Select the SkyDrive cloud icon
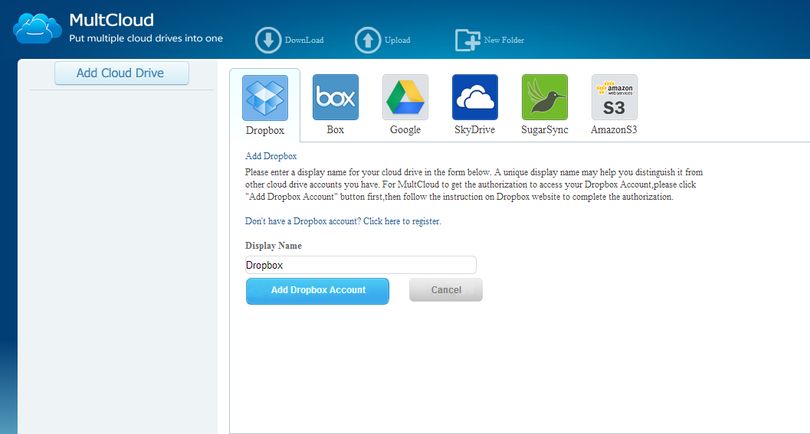Viewport: 810px width, 434px height. pyautogui.click(x=475, y=97)
